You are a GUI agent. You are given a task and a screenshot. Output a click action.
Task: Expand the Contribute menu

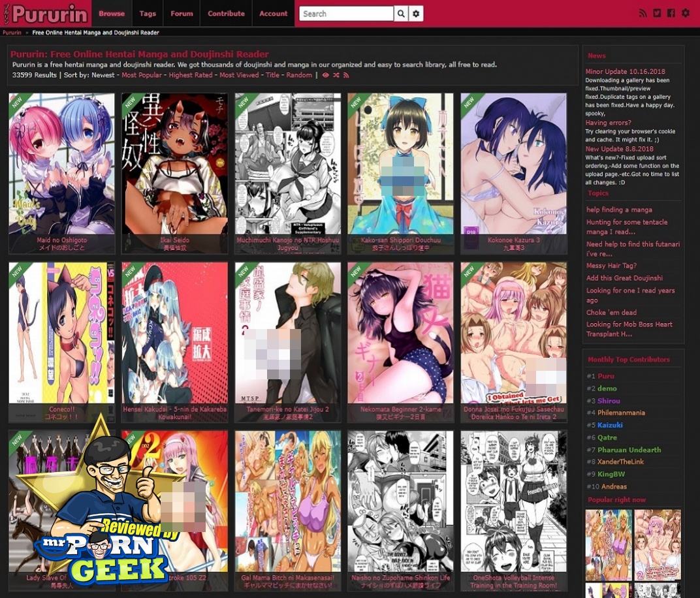point(226,14)
